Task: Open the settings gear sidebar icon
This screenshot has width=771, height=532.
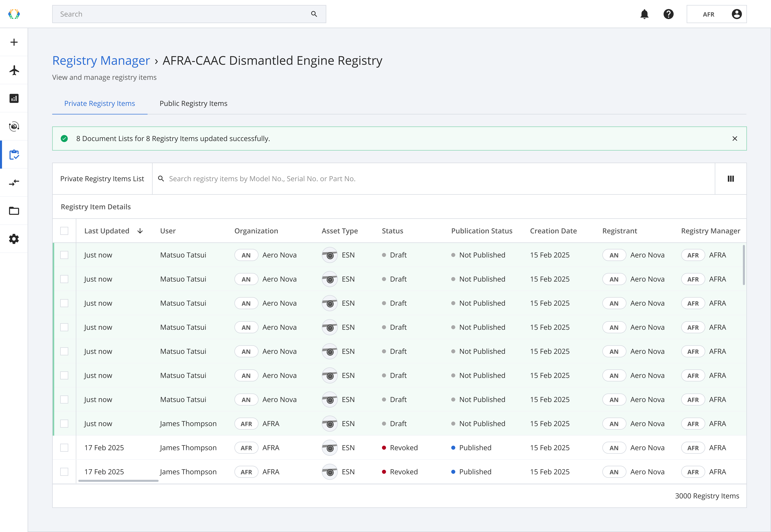Action: click(x=14, y=239)
